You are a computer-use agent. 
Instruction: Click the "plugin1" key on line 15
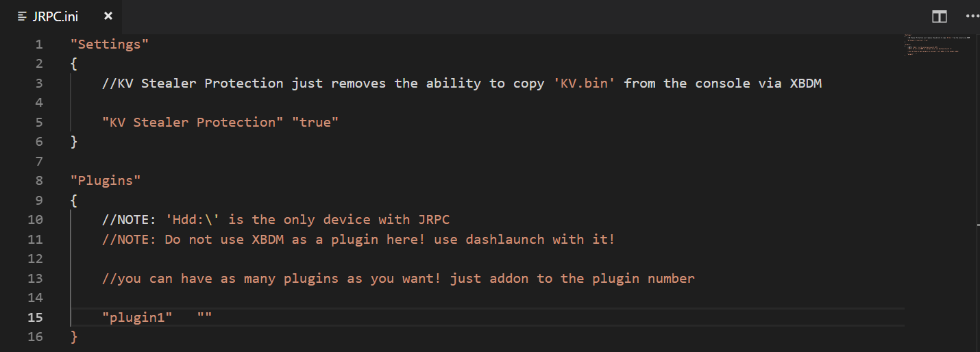tap(137, 318)
